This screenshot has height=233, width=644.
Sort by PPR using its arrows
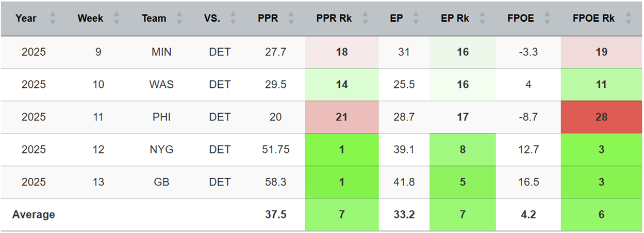[291, 19]
